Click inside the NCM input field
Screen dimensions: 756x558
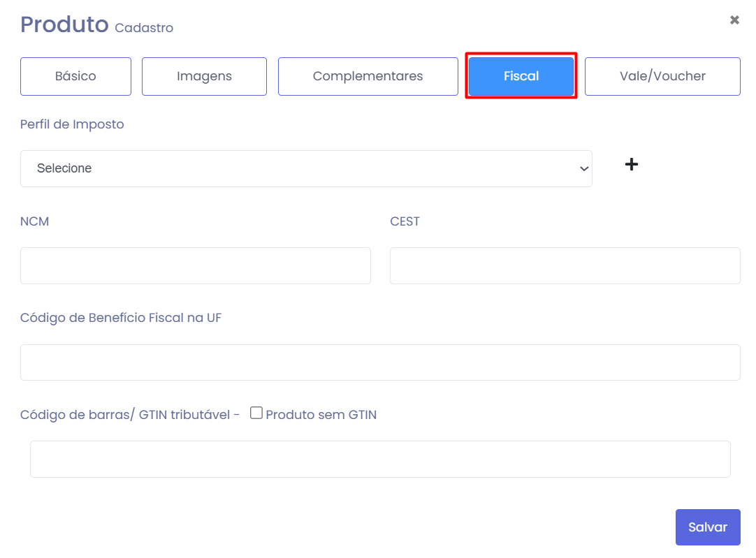pos(196,265)
